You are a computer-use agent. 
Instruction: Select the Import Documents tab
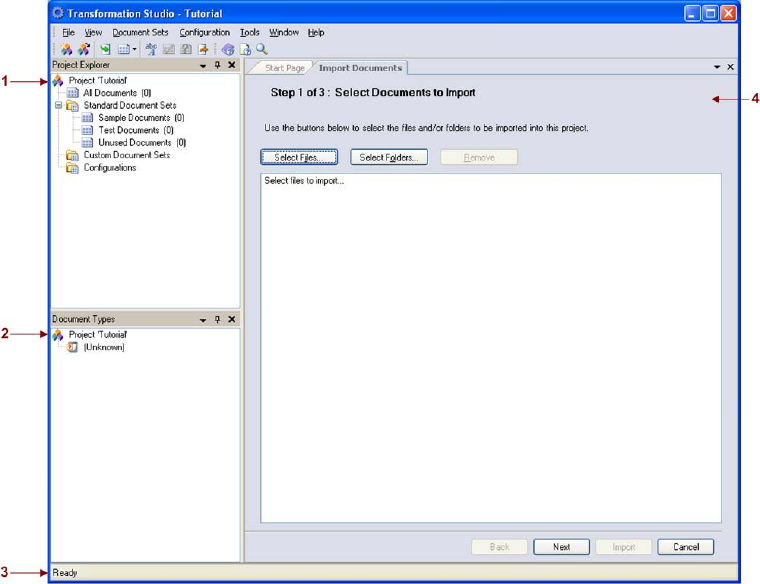360,68
